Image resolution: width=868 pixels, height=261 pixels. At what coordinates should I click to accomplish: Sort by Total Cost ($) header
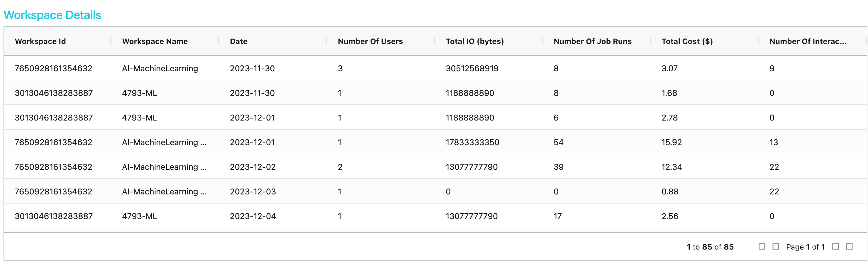click(x=687, y=41)
